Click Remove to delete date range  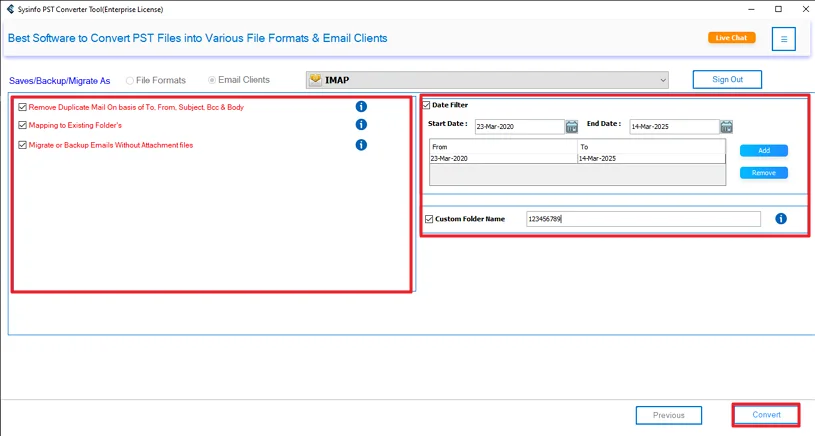[764, 173]
